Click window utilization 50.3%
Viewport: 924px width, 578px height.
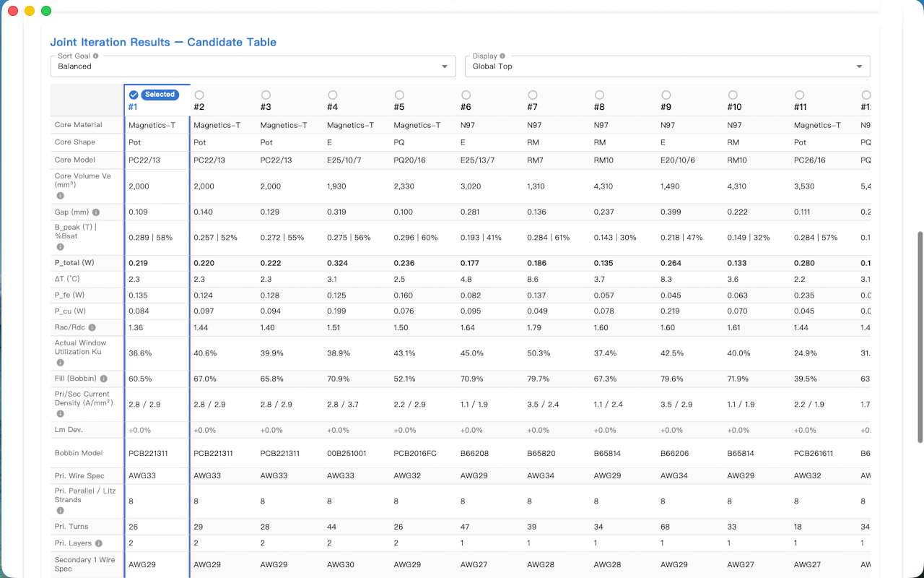539,353
